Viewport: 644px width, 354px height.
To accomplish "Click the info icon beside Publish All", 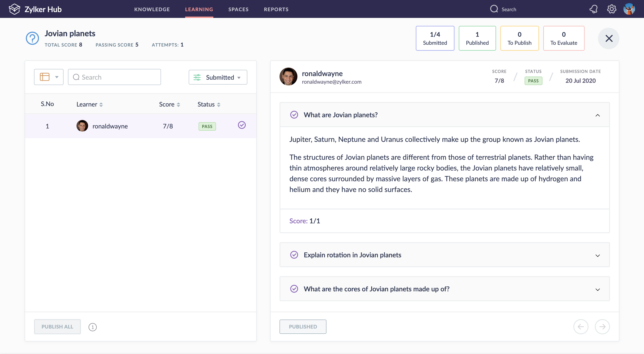I will (x=93, y=327).
